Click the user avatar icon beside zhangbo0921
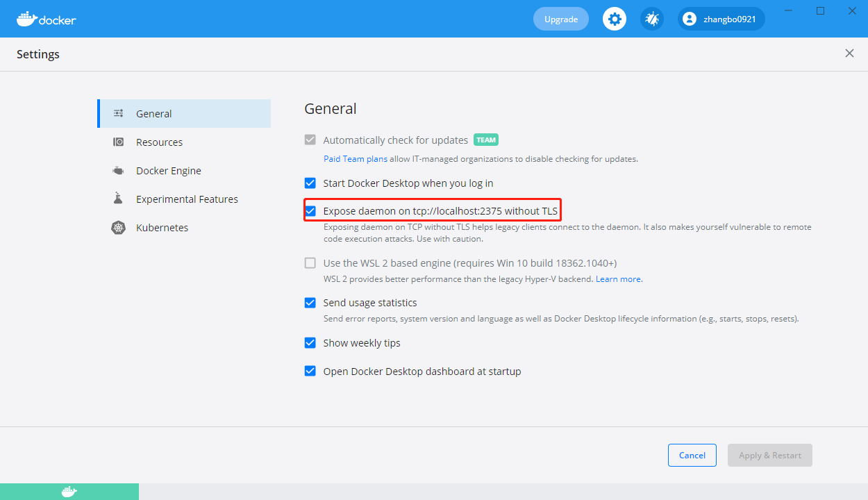This screenshot has height=500, width=868. (690, 19)
